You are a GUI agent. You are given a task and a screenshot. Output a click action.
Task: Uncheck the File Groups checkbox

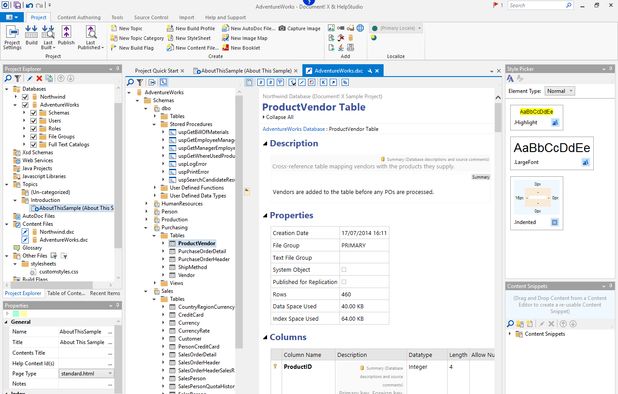(34, 137)
